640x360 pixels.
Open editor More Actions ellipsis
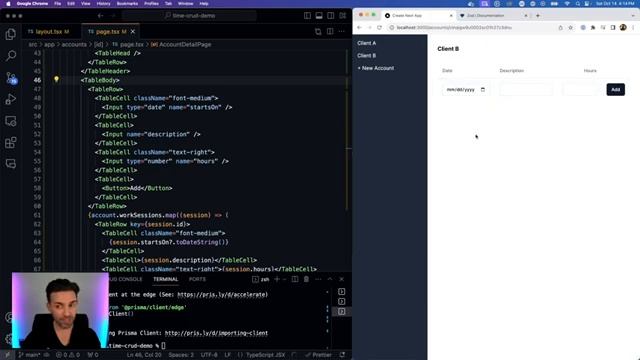tap(342, 31)
